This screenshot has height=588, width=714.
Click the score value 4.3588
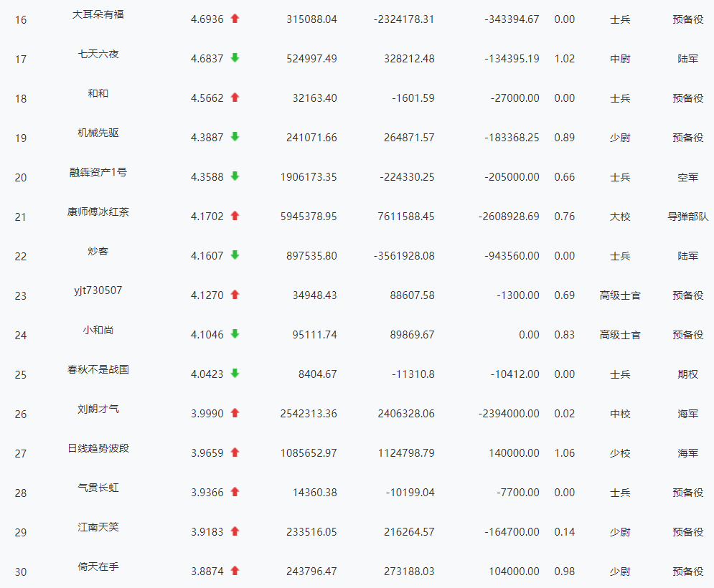(x=207, y=177)
